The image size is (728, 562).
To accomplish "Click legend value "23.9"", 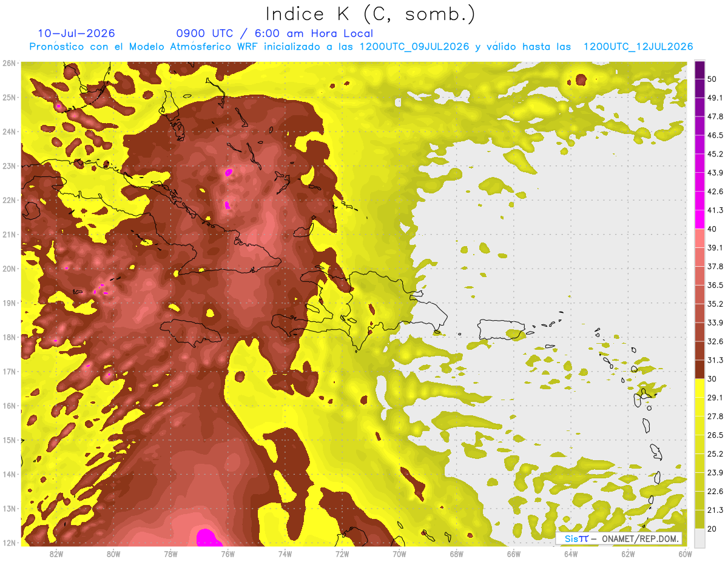I will tap(715, 473).
